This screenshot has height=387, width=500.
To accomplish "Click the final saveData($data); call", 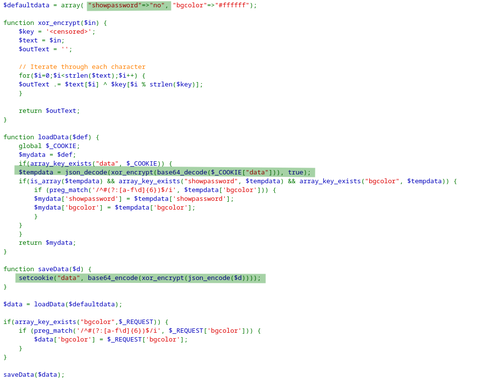I will (x=34, y=375).
